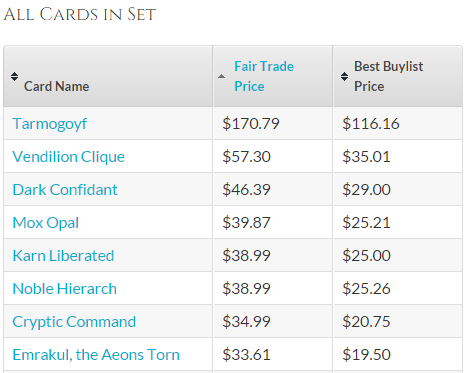This screenshot has height=373, width=466.
Task: Open Mox Opal card details
Action: click(46, 223)
